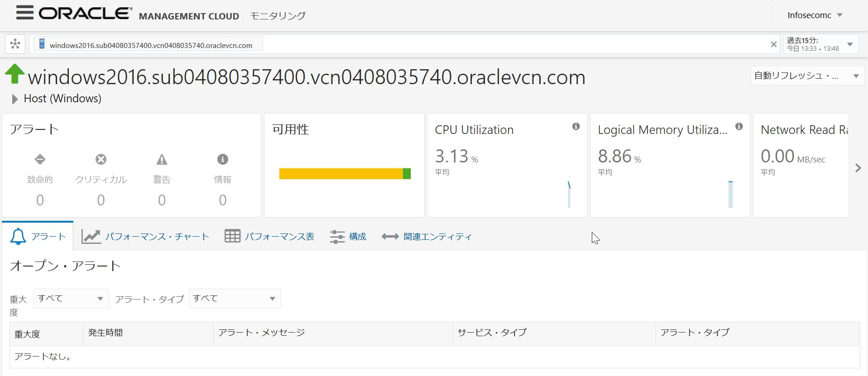The width and height of the screenshot is (868, 376).
Task: Click the 8.86 % memory value
Action: tap(619, 157)
